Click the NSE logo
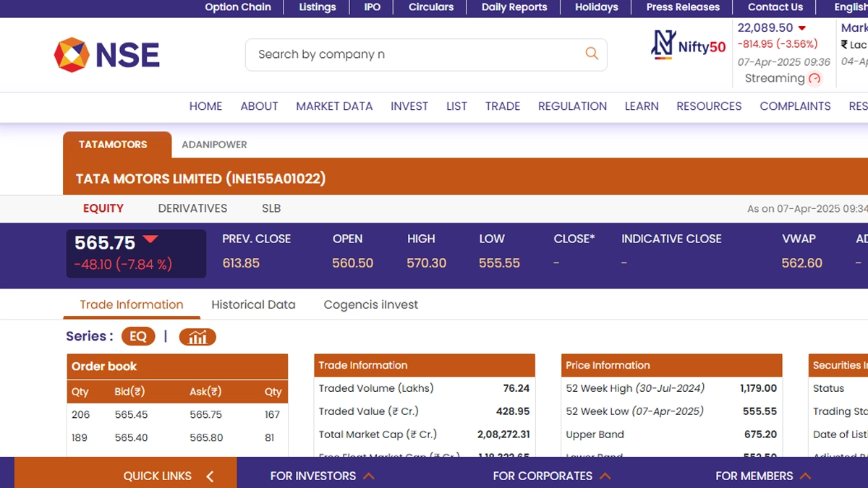 point(107,55)
